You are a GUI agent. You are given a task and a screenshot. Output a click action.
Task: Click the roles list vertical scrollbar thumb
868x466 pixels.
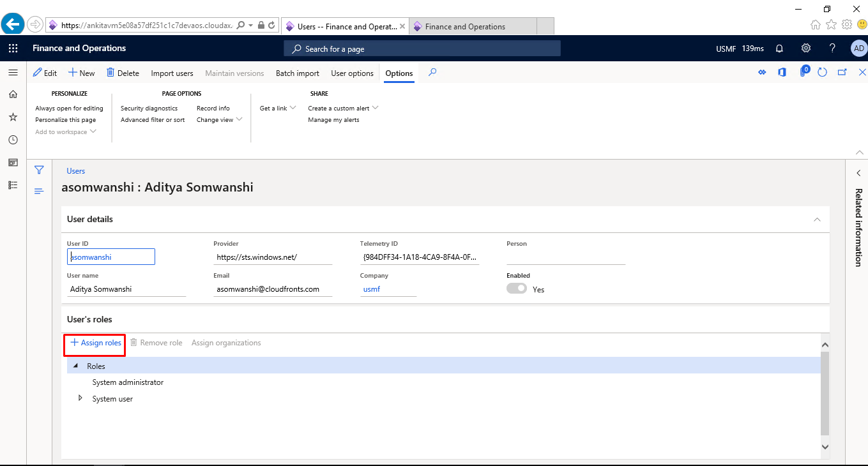click(x=825, y=393)
